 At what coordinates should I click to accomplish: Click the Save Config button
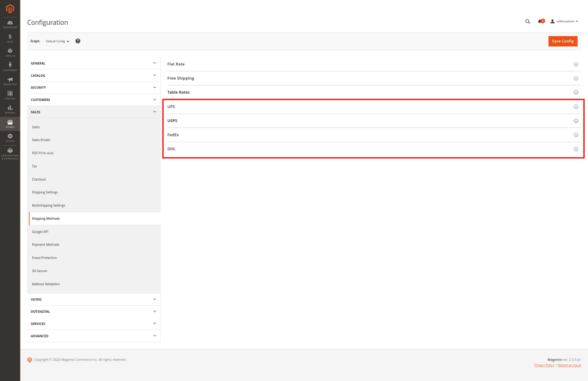point(563,41)
